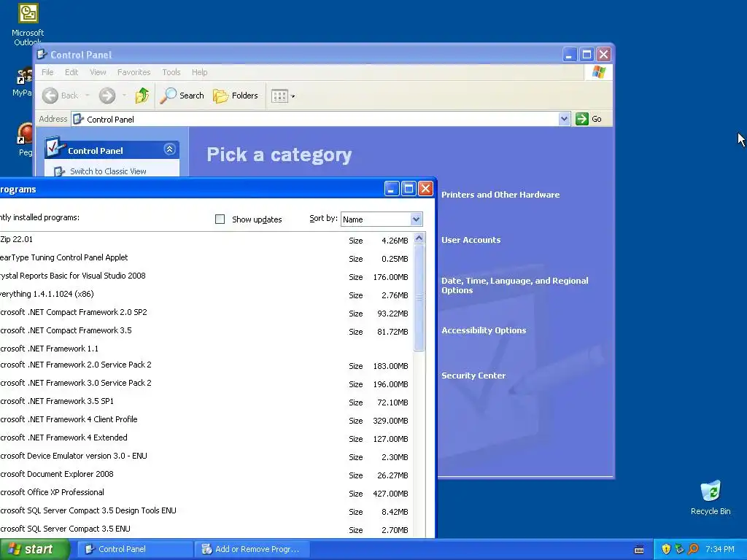The width and height of the screenshot is (747, 560).
Task: Open the File menu
Action: tap(47, 72)
